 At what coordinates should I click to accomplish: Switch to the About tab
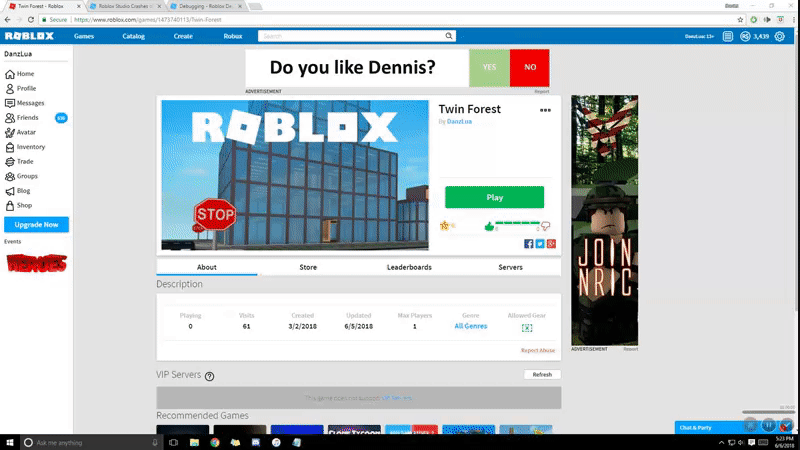pos(207,267)
